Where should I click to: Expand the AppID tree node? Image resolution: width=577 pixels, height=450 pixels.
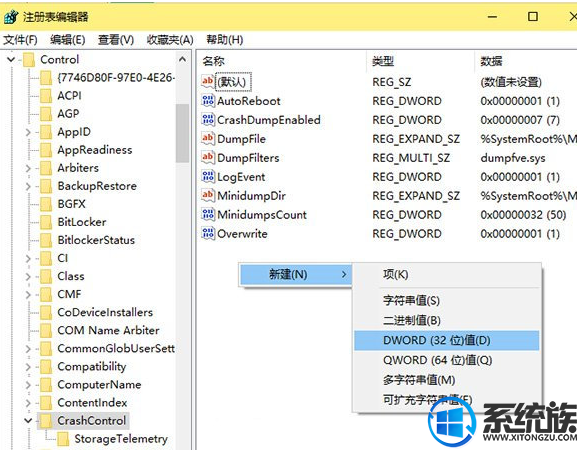point(28,132)
